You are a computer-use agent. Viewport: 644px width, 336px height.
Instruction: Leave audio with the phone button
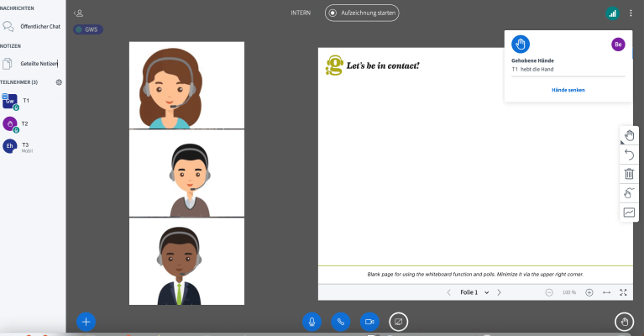click(340, 321)
